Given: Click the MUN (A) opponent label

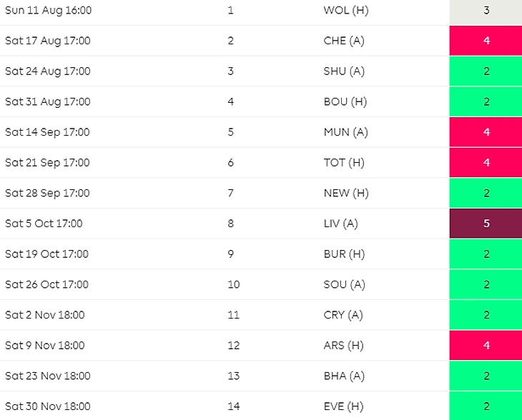Looking at the screenshot, I should (346, 132).
